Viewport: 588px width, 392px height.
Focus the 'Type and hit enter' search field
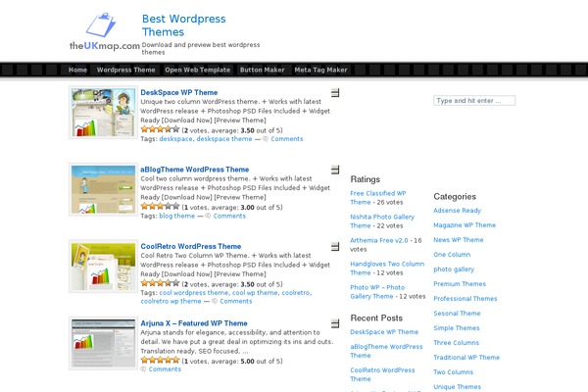[x=474, y=101]
